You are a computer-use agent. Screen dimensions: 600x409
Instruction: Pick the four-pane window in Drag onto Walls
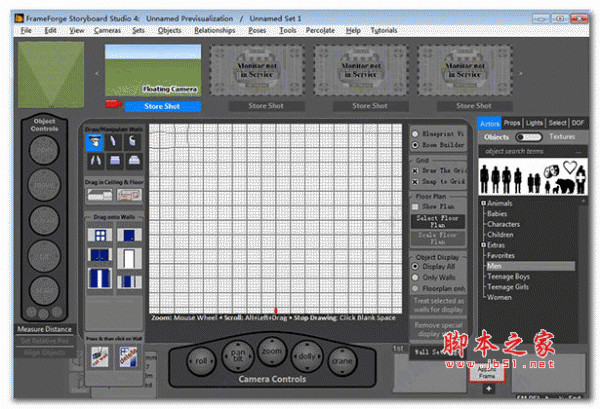pyautogui.click(x=100, y=235)
